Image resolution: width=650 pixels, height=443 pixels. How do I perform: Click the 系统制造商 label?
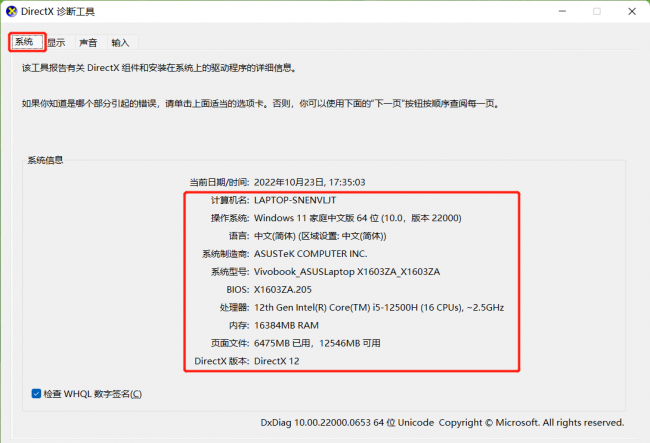(226, 254)
